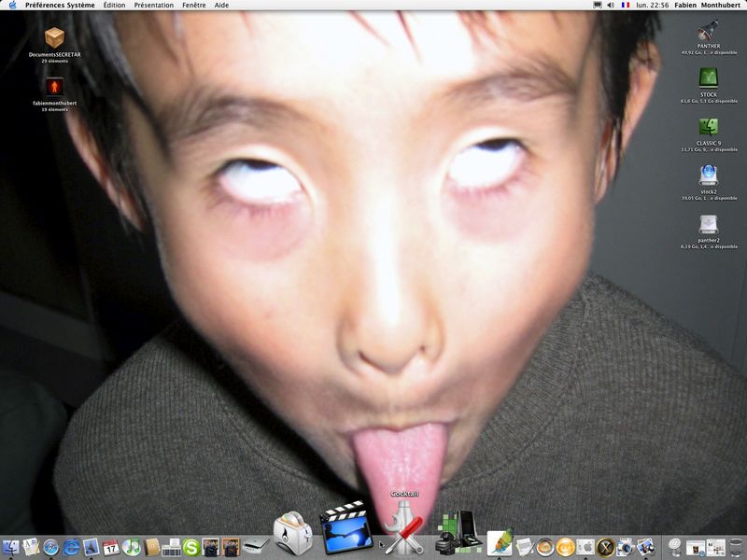Open the flatbed scanner Dock icon
Viewport: 747px width, 560px height.
pos(255,546)
